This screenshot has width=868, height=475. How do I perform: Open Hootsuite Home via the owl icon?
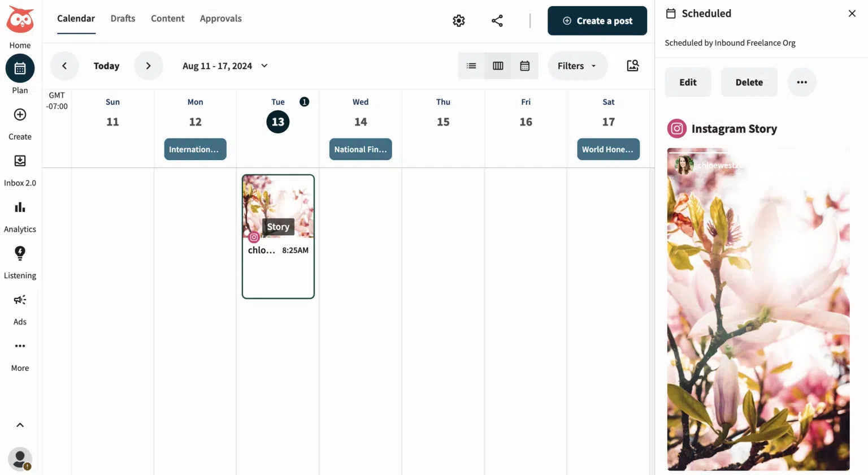click(x=20, y=20)
